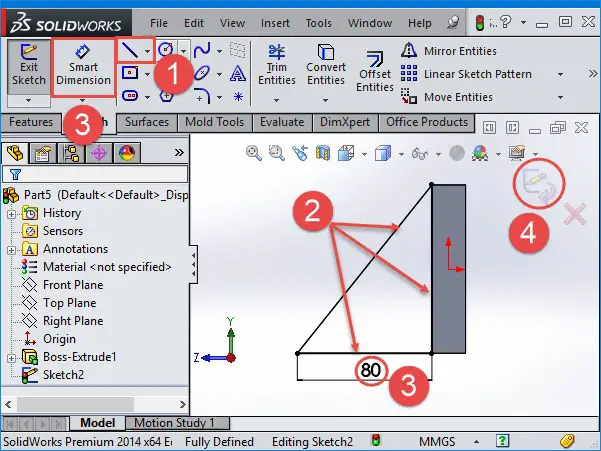Screen dimensions: 601x451
Task: Click the Section View icon
Action: click(323, 153)
